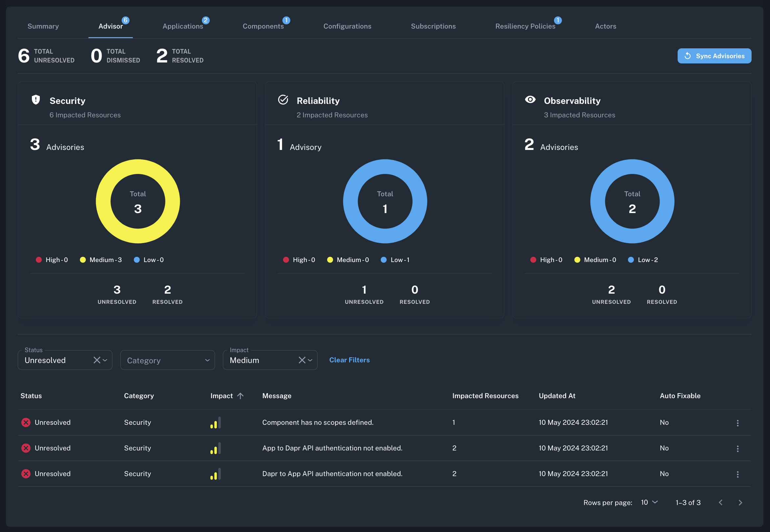
Task: Click the Observability eye icon
Action: 530,99
